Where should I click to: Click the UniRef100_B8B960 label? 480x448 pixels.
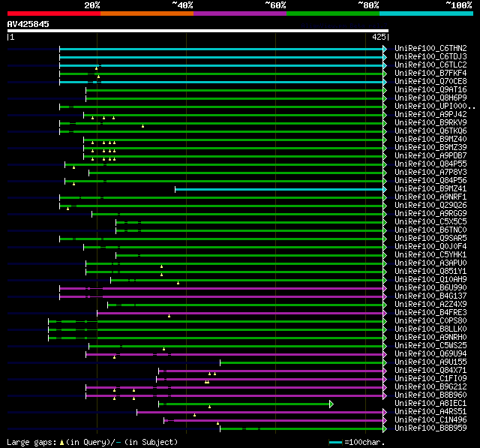(x=430, y=395)
